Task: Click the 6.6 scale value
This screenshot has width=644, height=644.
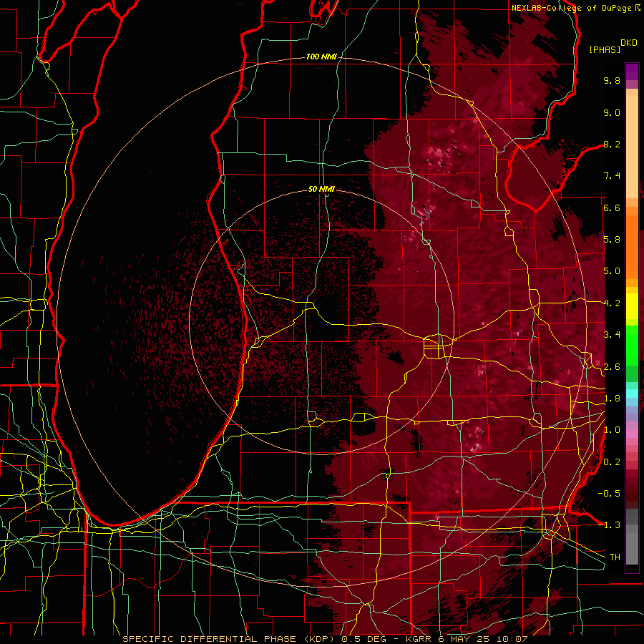Action: pos(612,208)
